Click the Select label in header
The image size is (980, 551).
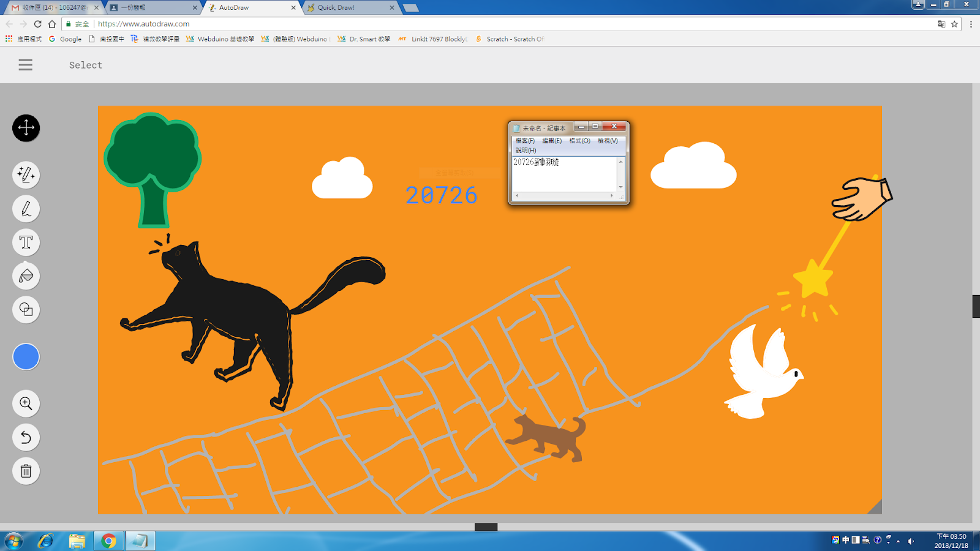point(86,65)
